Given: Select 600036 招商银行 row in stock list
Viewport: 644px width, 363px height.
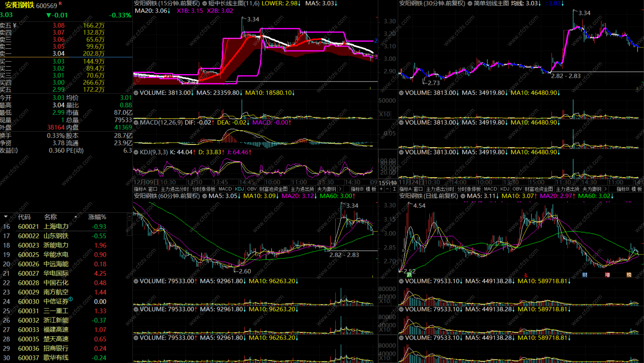Looking at the screenshot, I should coord(56,348).
